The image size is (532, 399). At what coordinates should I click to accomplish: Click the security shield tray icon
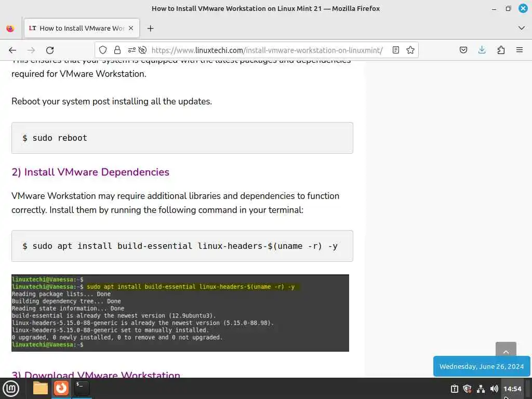[467, 389]
